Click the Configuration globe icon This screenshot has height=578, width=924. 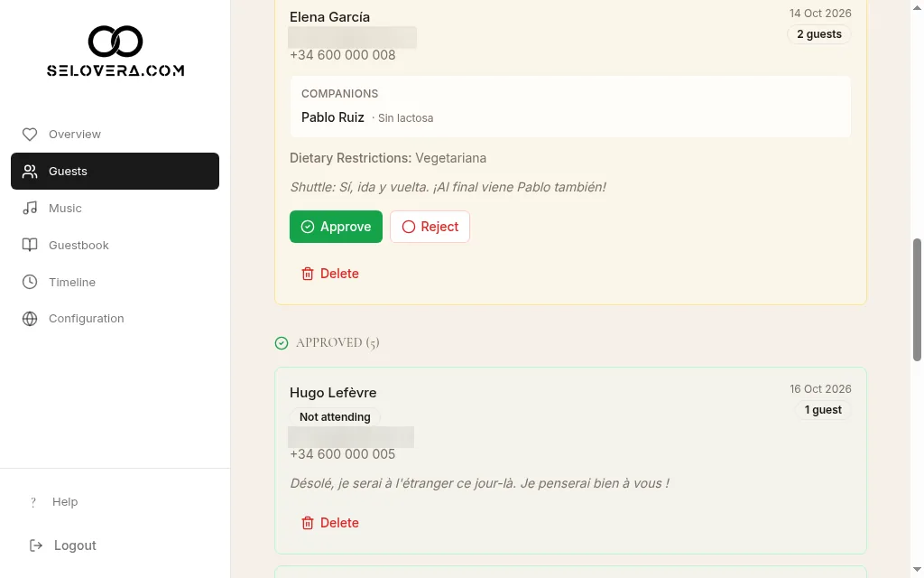[30, 319]
